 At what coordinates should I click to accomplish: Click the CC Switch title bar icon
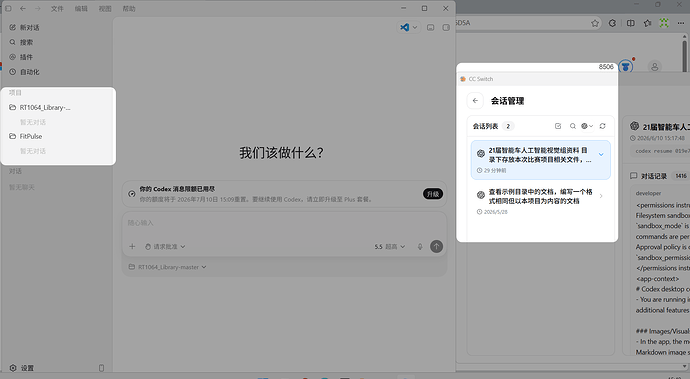coord(463,79)
